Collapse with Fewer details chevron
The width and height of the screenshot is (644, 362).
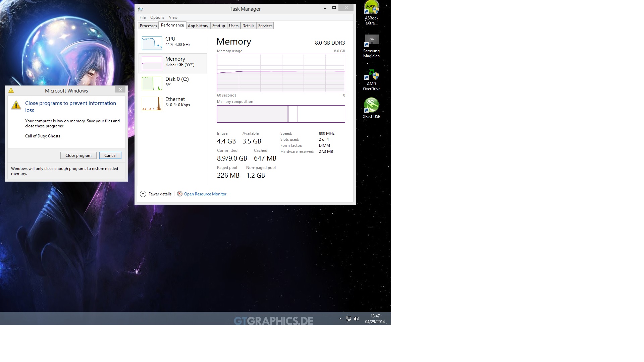pos(143,194)
